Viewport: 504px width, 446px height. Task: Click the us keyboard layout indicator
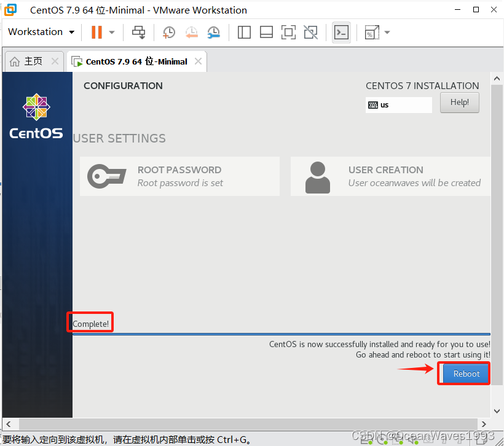[398, 105]
